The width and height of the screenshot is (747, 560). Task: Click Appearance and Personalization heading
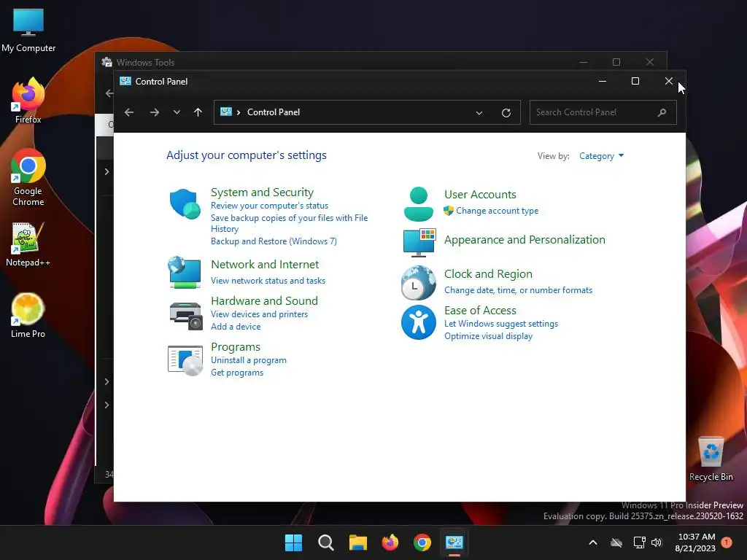pos(525,240)
